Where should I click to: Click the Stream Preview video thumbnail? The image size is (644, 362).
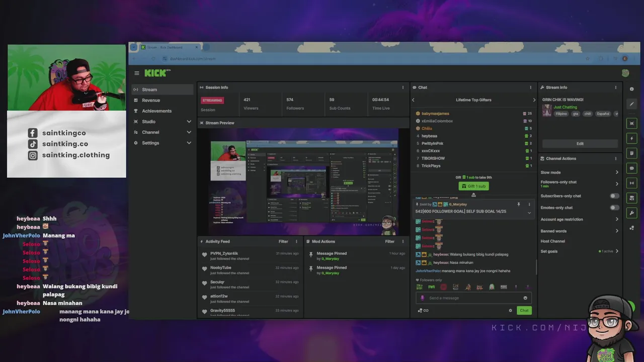[304, 182]
